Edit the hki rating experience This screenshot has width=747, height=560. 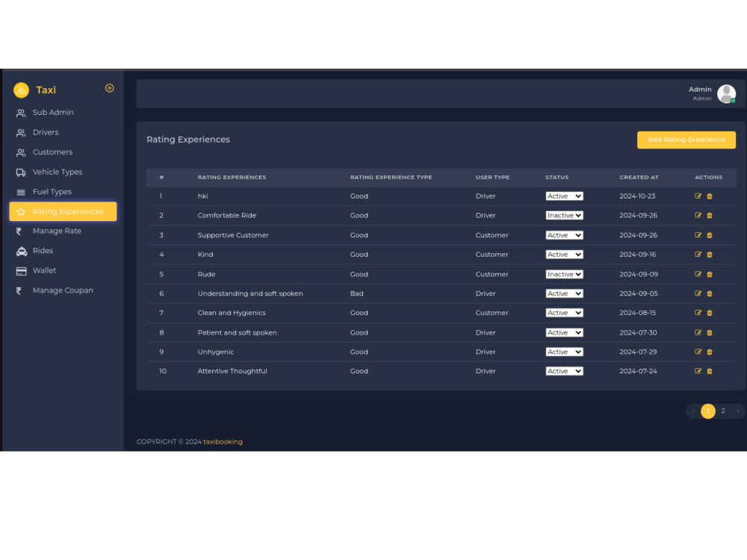(x=698, y=196)
